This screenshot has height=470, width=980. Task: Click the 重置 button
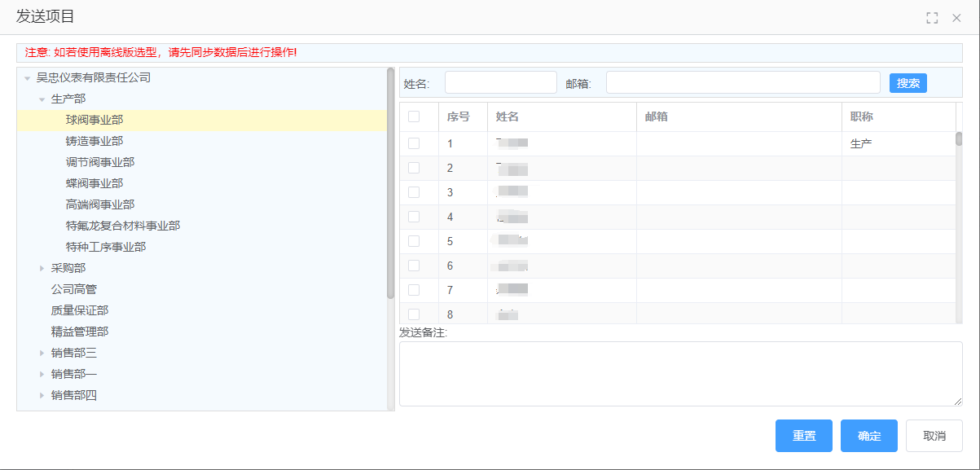click(803, 436)
